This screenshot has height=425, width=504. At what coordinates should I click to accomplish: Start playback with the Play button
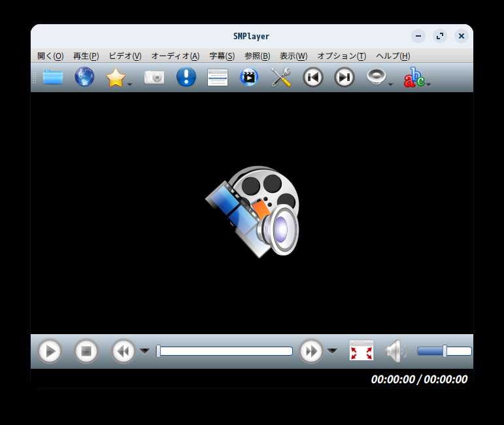tap(50, 351)
